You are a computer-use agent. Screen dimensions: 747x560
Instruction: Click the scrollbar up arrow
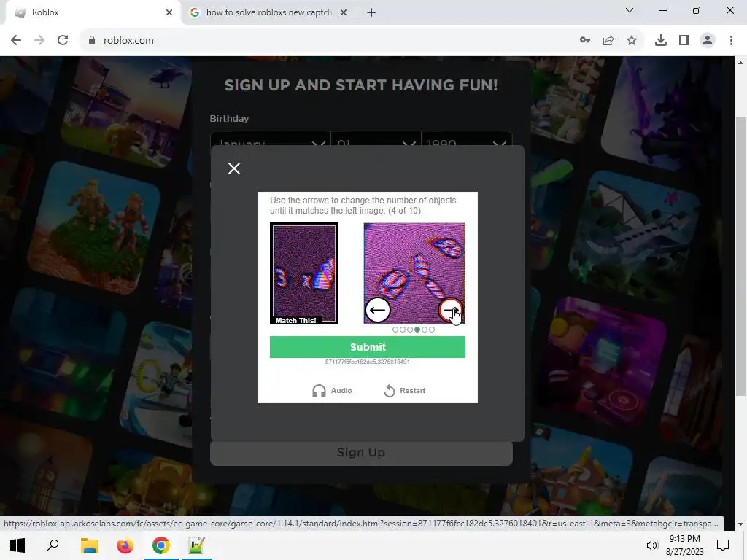pyautogui.click(x=740, y=63)
